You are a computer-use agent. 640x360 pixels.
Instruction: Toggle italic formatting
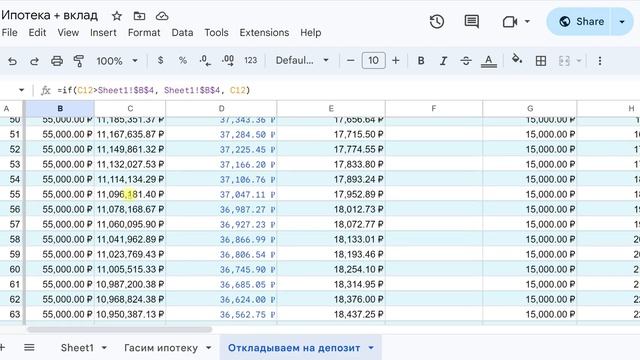point(443,61)
